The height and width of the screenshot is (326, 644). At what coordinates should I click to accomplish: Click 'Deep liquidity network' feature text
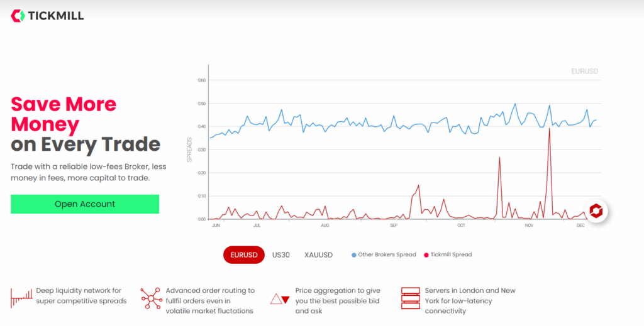pyautogui.click(x=81, y=296)
